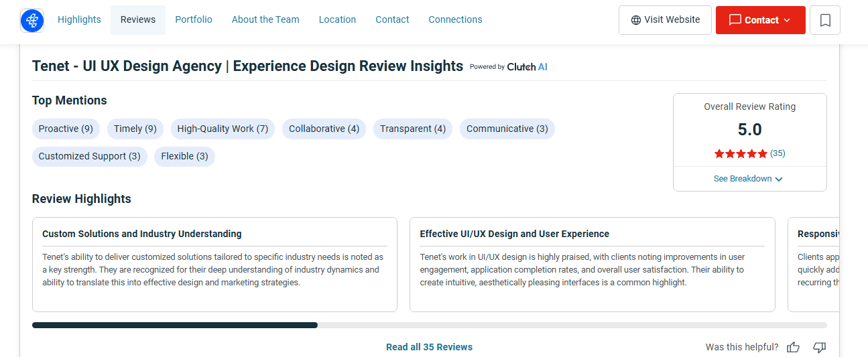868x357 pixels.
Task: Bookmark this company with the bookmark icon
Action: coord(825,20)
